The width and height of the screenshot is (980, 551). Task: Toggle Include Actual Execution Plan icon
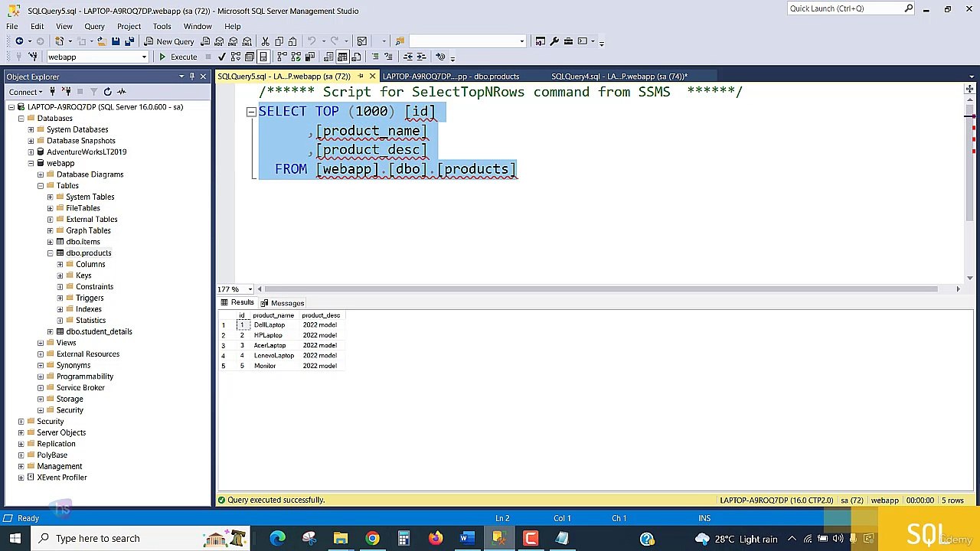(x=282, y=57)
